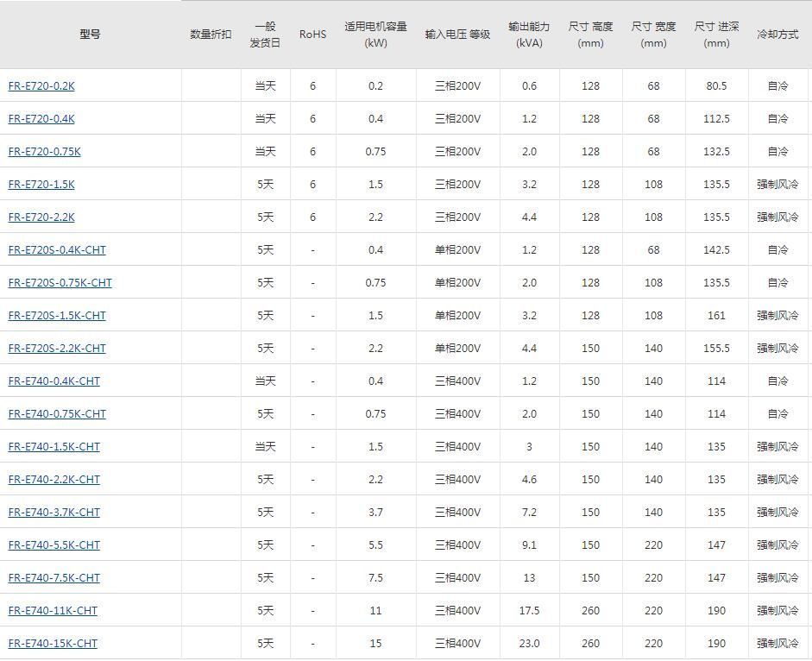The image size is (812, 661).
Task: Click the 冷却方式 column header
Action: pyautogui.click(x=777, y=35)
